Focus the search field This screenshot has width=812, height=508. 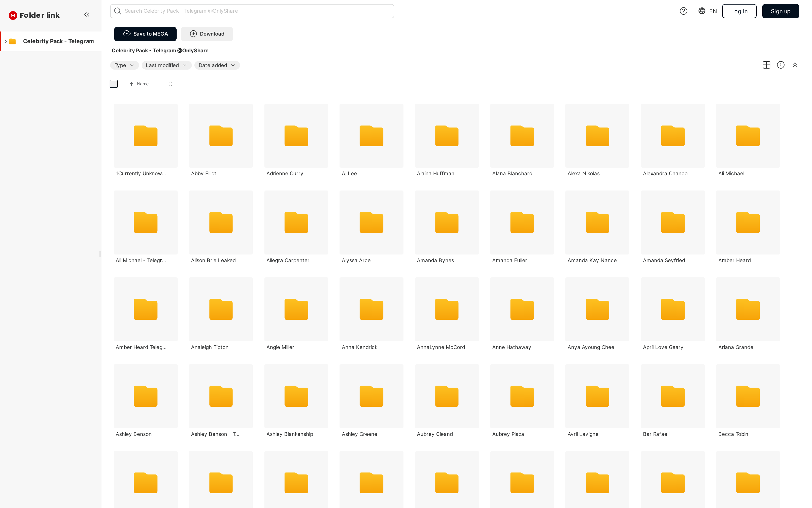[252, 11]
